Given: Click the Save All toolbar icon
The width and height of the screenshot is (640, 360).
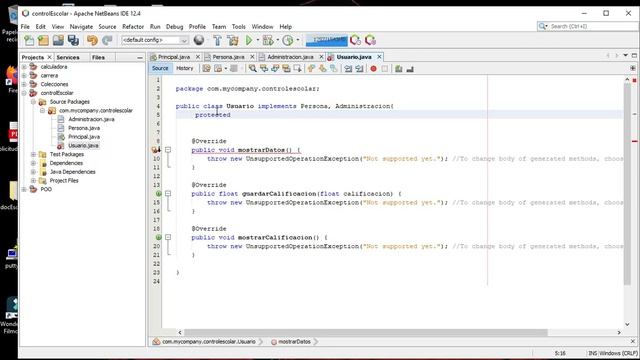Looking at the screenshot, I should point(73,40).
